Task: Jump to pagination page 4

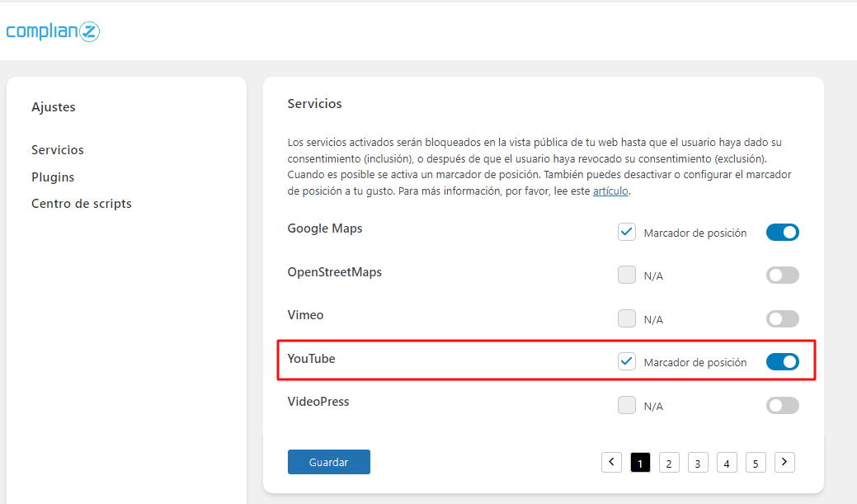Action: tap(727, 463)
